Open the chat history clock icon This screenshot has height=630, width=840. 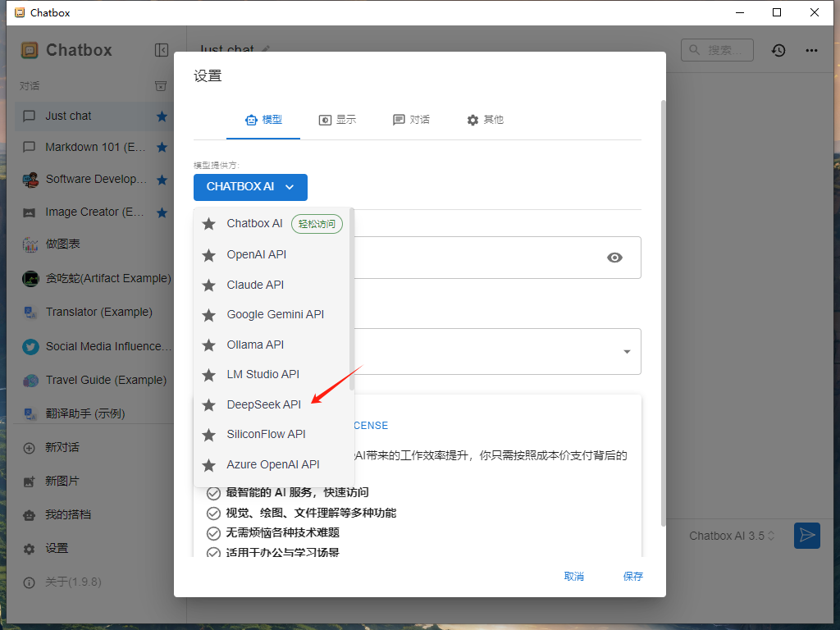tap(778, 50)
